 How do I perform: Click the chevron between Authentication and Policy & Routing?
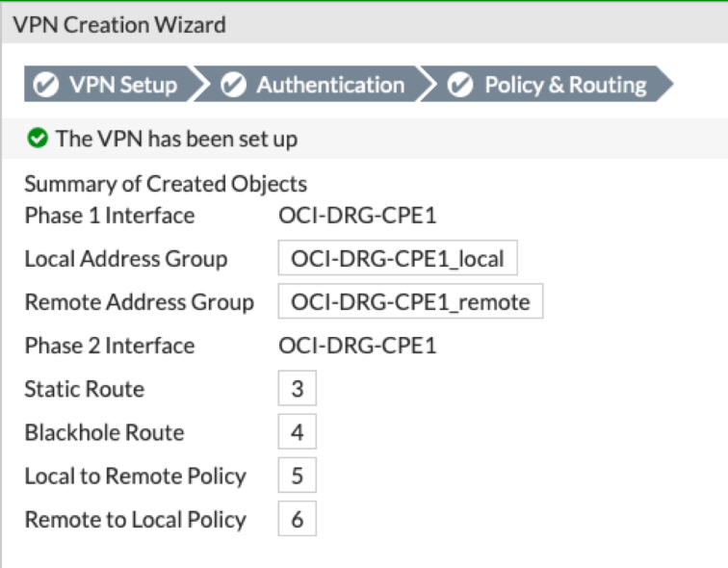[x=428, y=85]
